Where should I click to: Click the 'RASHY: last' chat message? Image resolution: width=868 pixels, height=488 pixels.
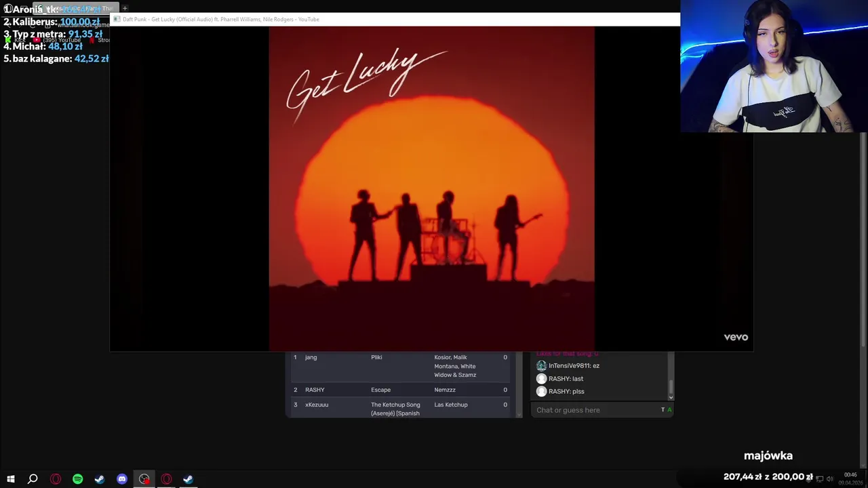coord(566,379)
